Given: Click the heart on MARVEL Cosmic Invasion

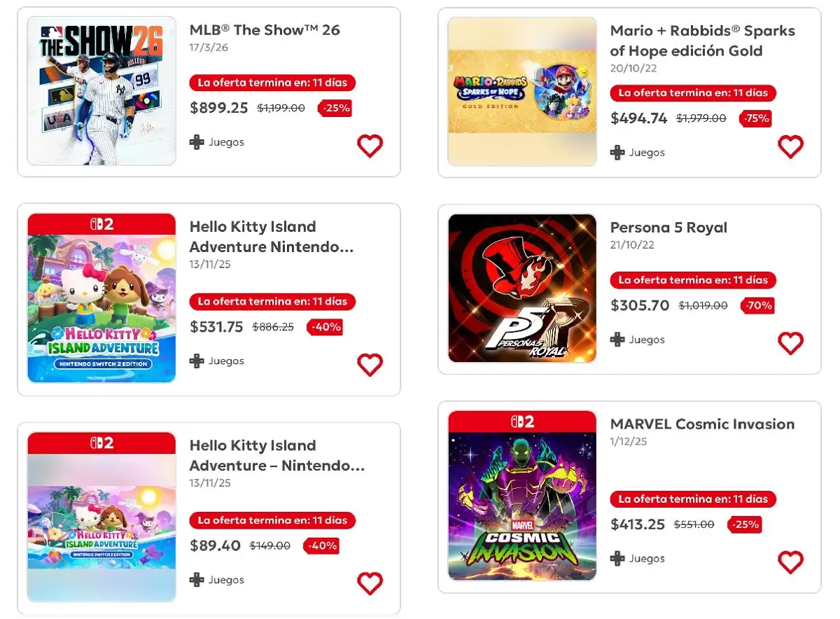Looking at the screenshot, I should point(791,562).
